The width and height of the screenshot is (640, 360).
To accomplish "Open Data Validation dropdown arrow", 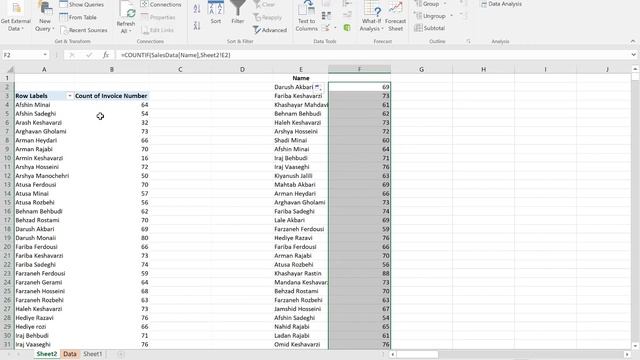I will click(x=335, y=28).
